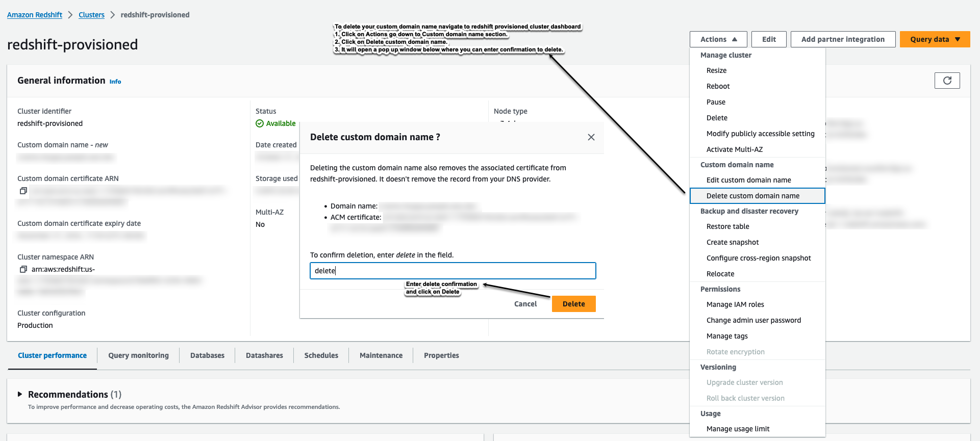Click the redshift-provisioned Cluster identifier value
The height and width of the screenshot is (441, 980).
pos(50,123)
